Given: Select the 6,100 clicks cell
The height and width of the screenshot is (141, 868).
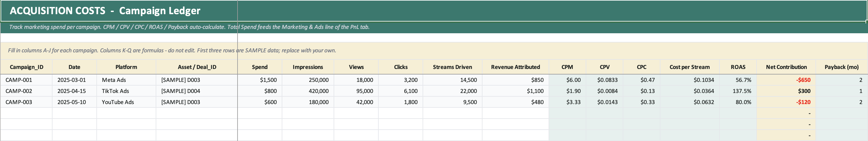Looking at the screenshot, I should pyautogui.click(x=401, y=91).
